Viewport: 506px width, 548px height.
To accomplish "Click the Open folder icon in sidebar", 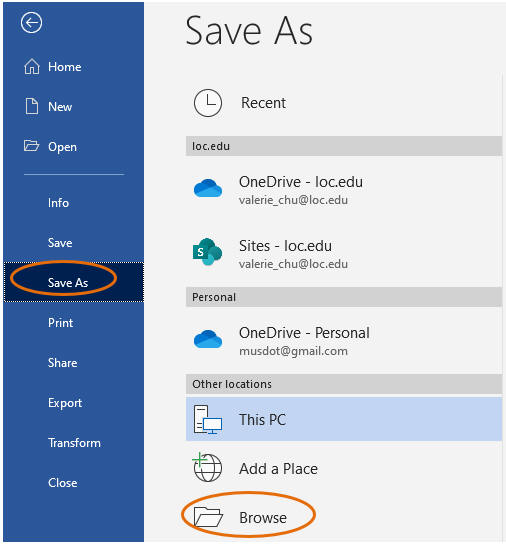I will click(31, 145).
